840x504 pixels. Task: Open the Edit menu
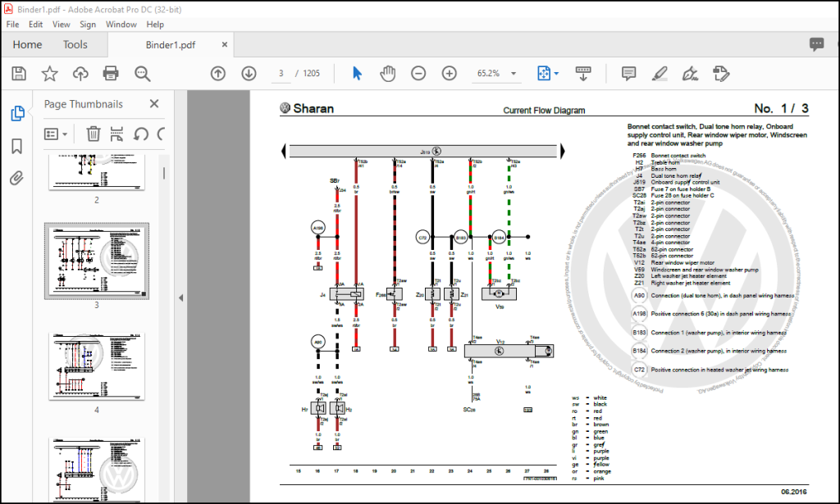coord(35,24)
